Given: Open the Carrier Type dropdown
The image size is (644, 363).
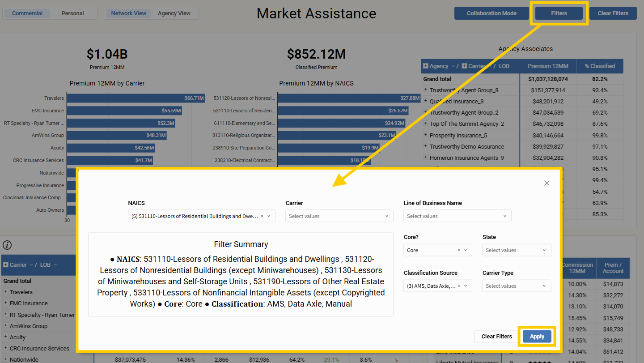Looking at the screenshot, I should pos(517,286).
